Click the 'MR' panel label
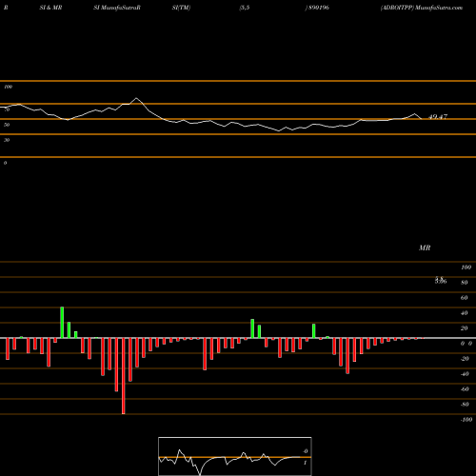 pos(425,248)
